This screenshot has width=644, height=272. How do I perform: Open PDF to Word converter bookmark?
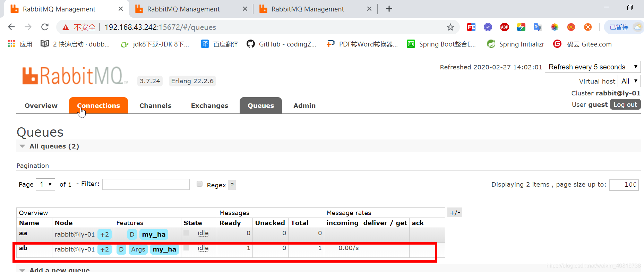coord(362,44)
